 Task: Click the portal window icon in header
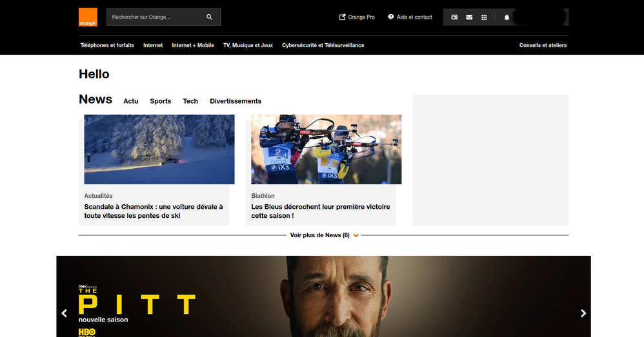(454, 17)
